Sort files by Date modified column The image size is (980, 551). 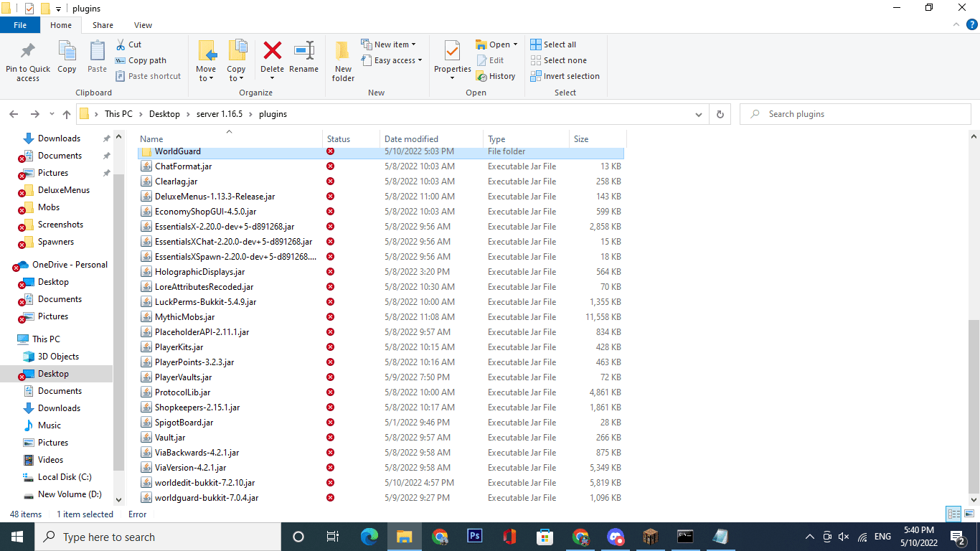[x=432, y=138]
